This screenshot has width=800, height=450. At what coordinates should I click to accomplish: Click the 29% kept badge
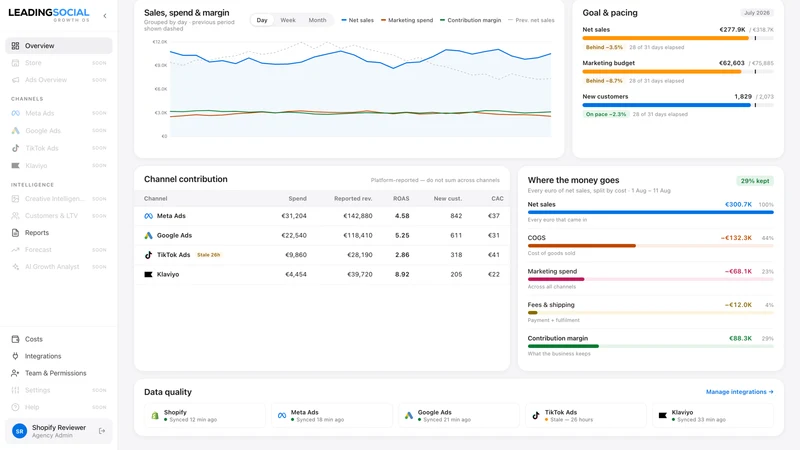coord(755,181)
